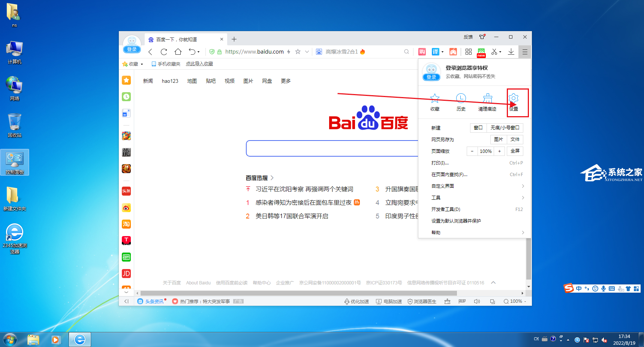Open a new tab with the plus button

point(234,39)
